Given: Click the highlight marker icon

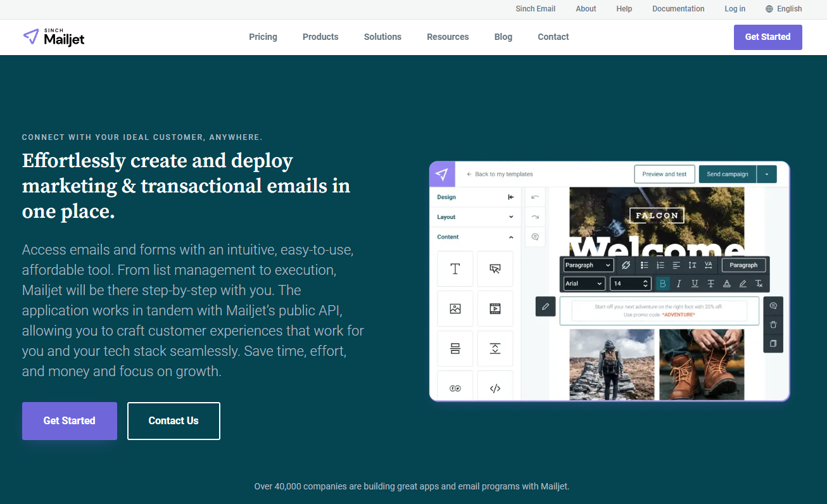Looking at the screenshot, I should 743,284.
